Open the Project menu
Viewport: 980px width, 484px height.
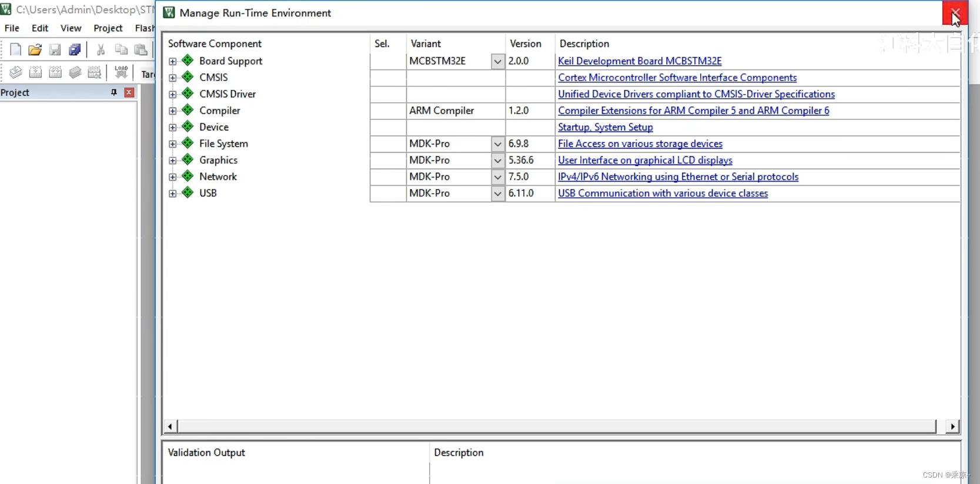(108, 28)
